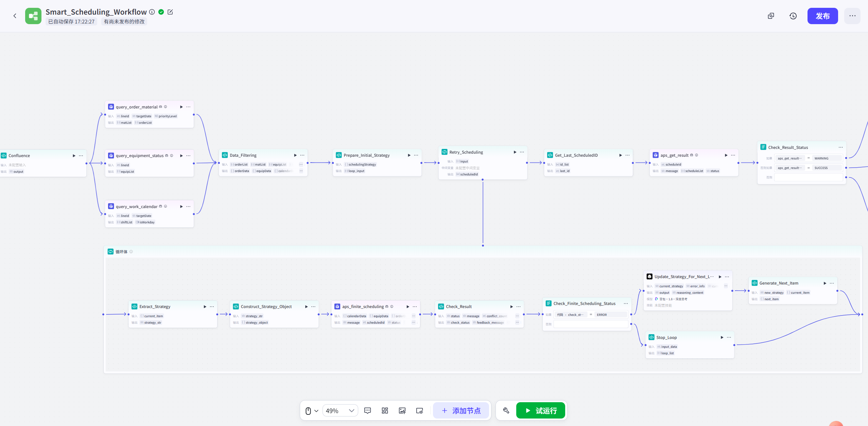
Task: Toggle the minimap icon in bottom toolbar
Action: click(420, 411)
